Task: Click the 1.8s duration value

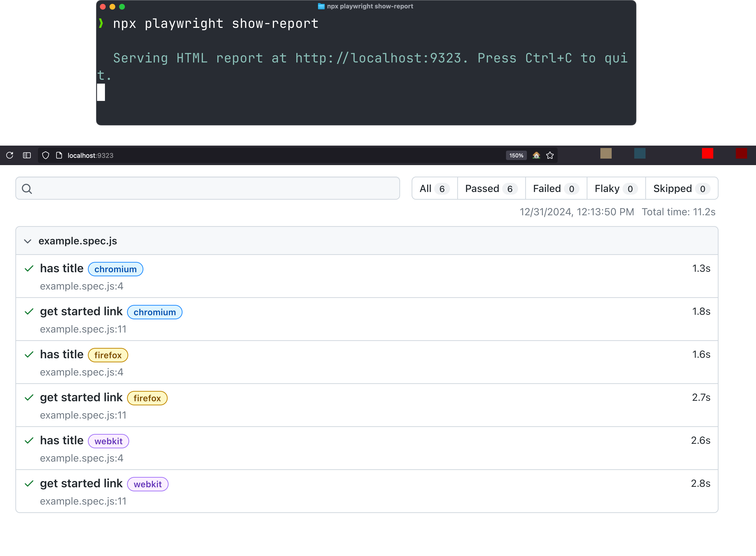Action: (701, 311)
